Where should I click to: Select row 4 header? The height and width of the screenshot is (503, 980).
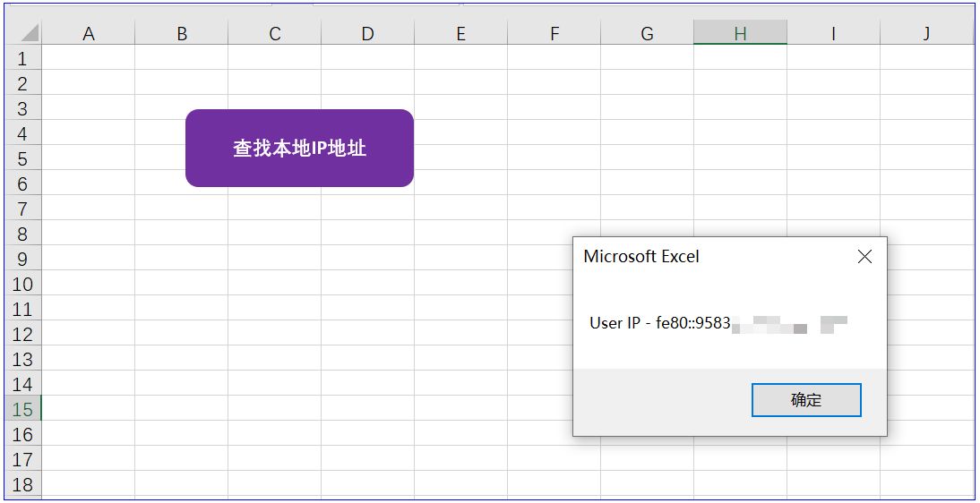click(x=23, y=132)
